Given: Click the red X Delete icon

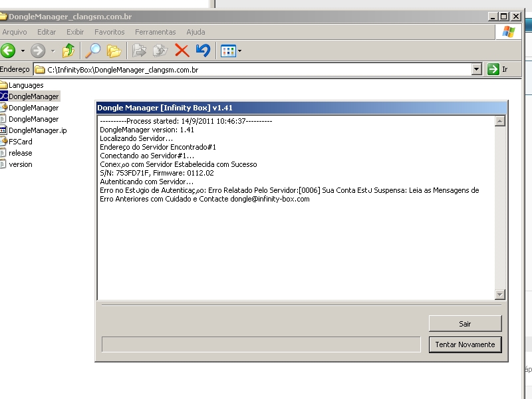Looking at the screenshot, I should pyautogui.click(x=182, y=51).
